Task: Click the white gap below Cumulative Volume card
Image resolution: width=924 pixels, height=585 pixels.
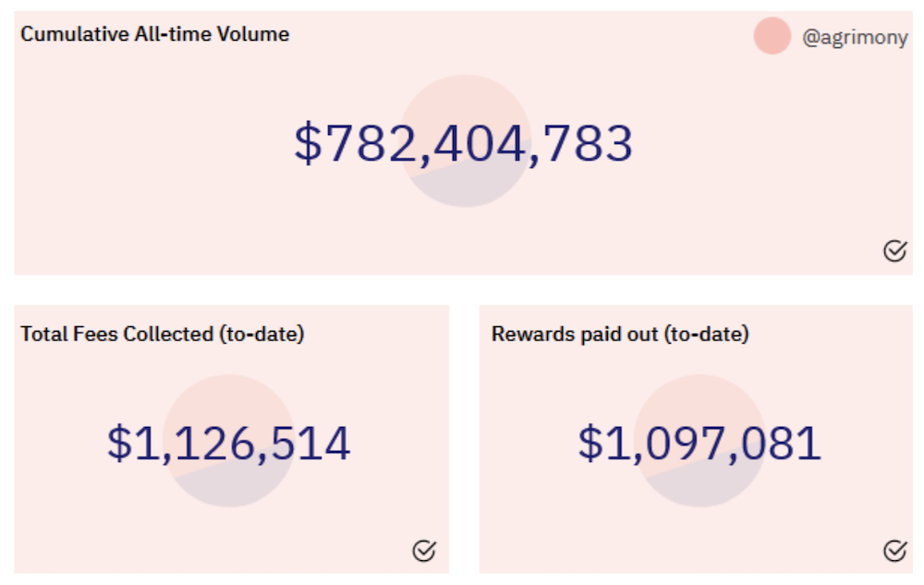Action: pos(463,290)
